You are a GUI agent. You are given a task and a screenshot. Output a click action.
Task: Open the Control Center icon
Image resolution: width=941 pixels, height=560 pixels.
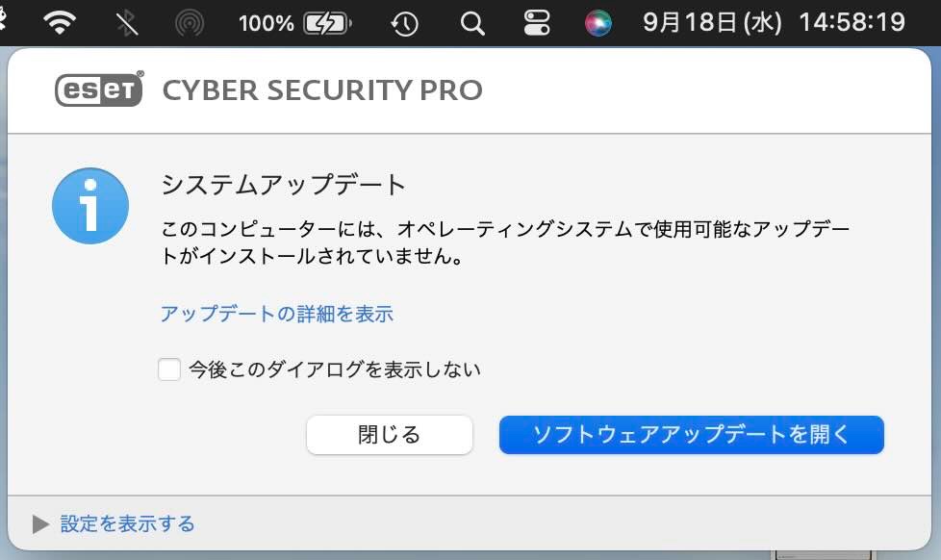[537, 22]
